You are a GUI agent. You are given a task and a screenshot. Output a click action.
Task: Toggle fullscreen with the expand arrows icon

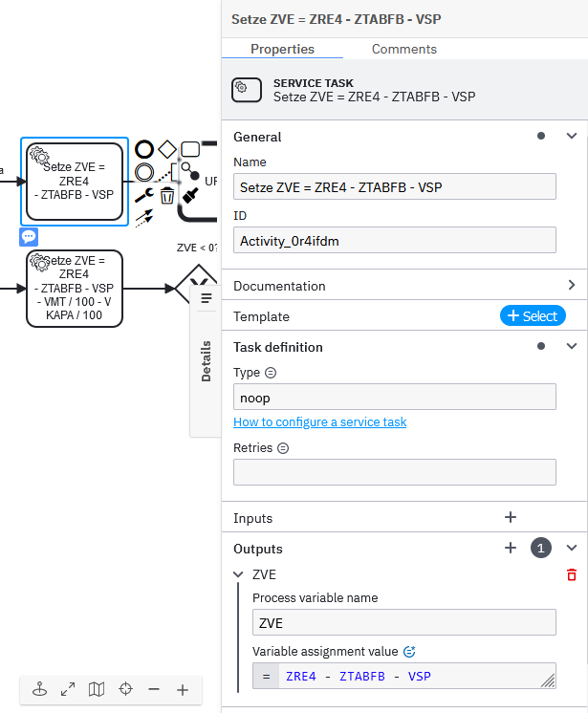68,689
